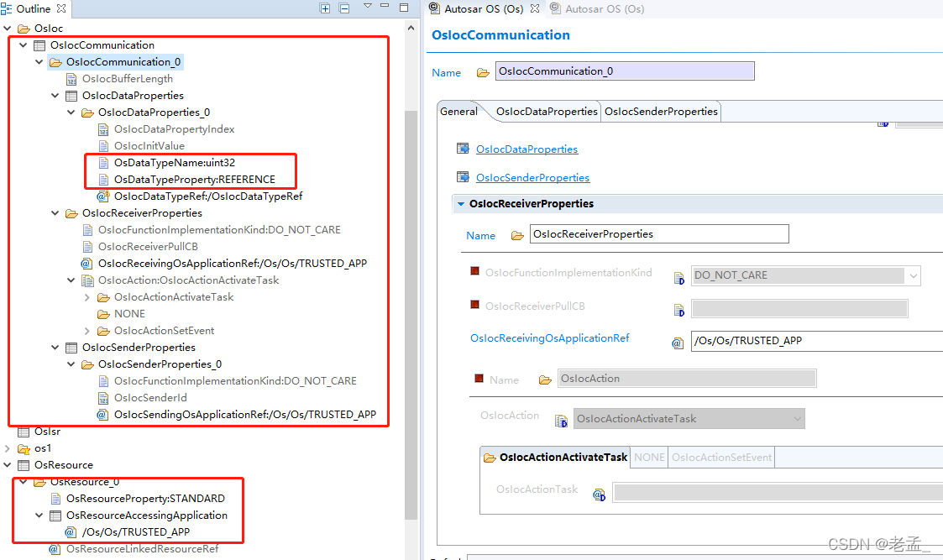Open the OsIocReceivingOsApplicationRef link

550,338
